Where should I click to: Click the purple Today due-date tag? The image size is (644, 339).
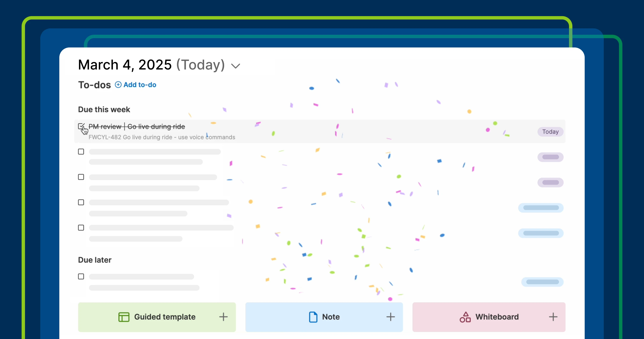550,132
